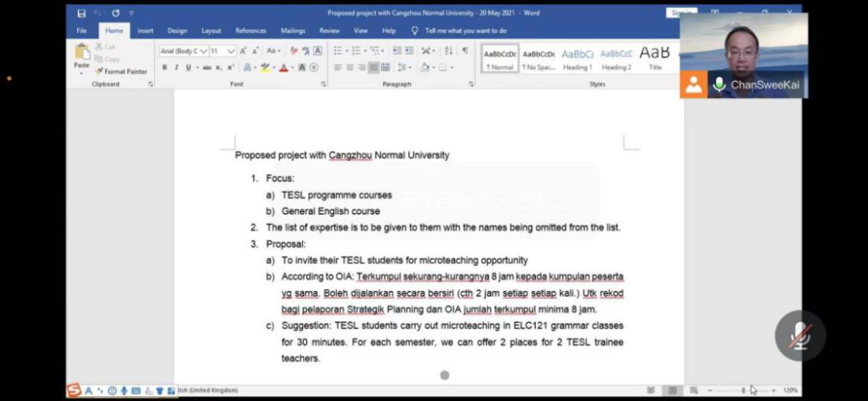Select the Format Painter tool
This screenshot has height=401, width=868.
121,71
